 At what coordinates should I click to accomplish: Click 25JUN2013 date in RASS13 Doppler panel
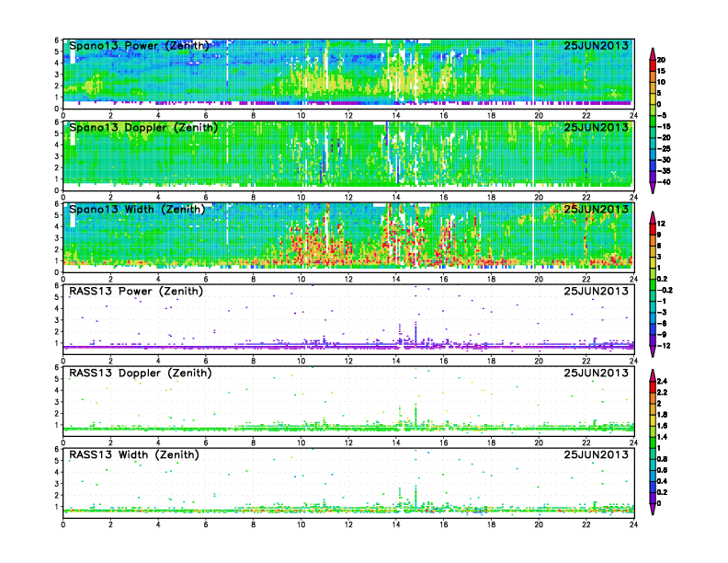coord(597,373)
